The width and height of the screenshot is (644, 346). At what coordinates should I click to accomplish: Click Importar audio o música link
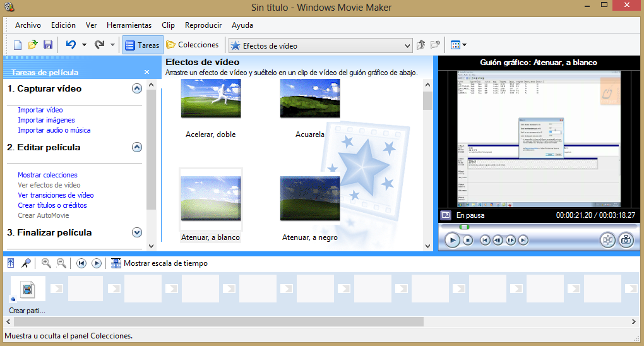54,130
